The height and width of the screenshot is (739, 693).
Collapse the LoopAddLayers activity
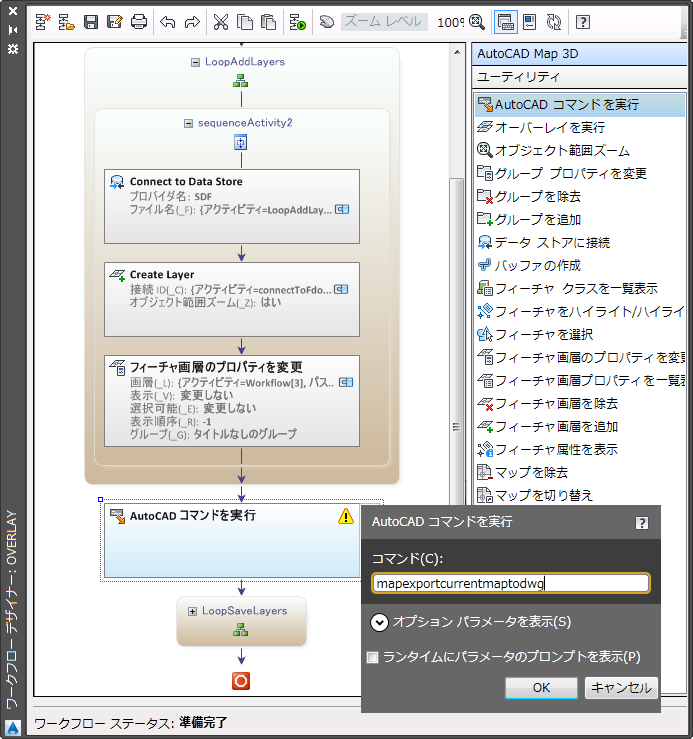pos(195,62)
